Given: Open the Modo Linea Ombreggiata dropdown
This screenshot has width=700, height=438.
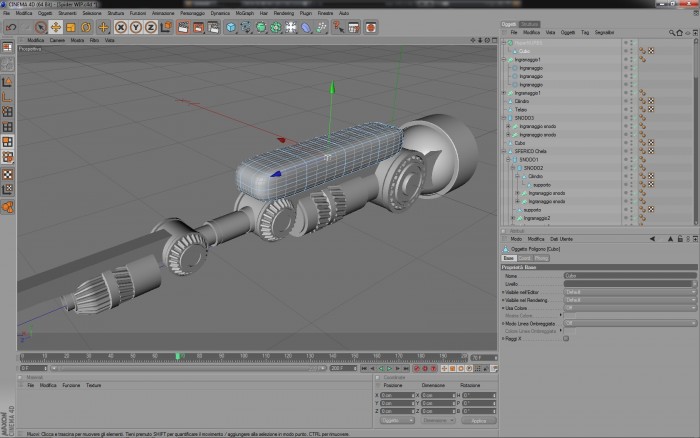Looking at the screenshot, I should 630,323.
